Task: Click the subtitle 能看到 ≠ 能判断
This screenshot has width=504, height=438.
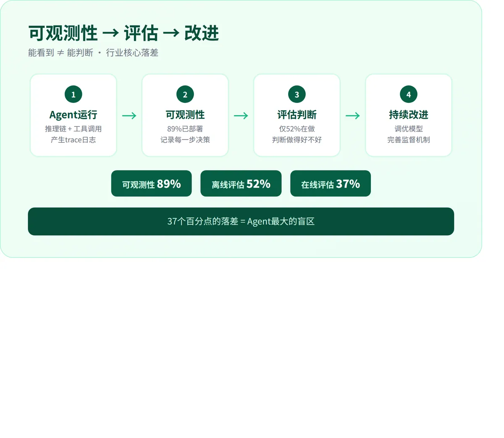Action: click(x=61, y=53)
